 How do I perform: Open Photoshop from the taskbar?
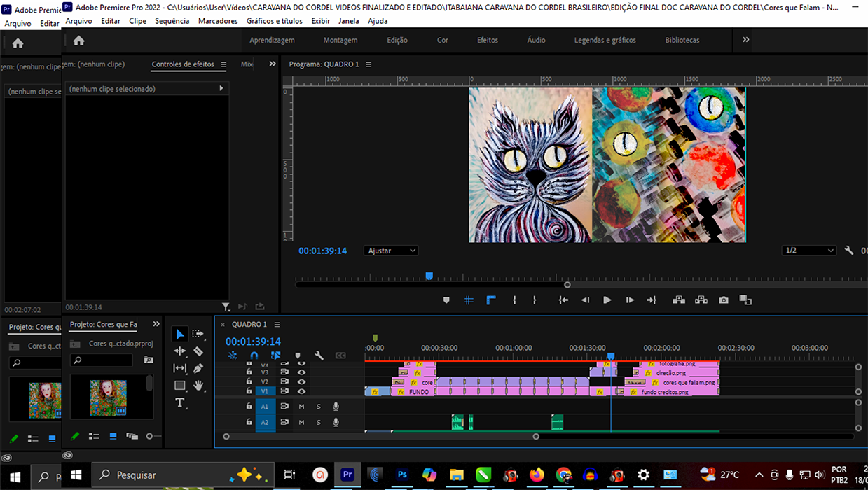click(x=402, y=475)
